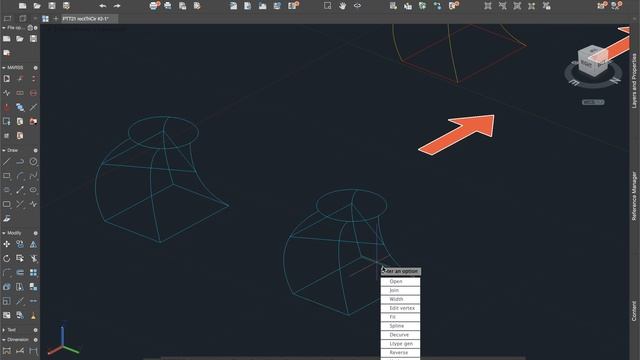640x360 pixels.
Task: Select the Array tool in Modify panel
Action: click(33, 273)
